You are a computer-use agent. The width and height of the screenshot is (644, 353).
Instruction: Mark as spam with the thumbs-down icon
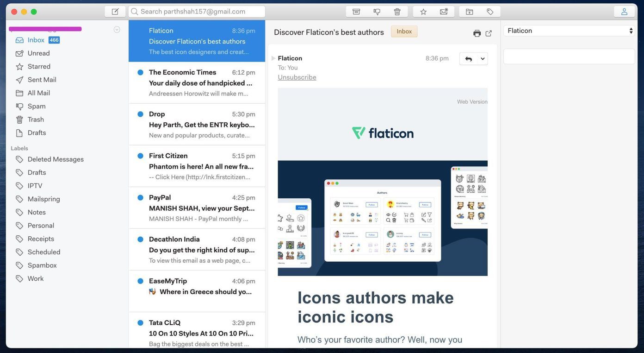pyautogui.click(x=377, y=12)
